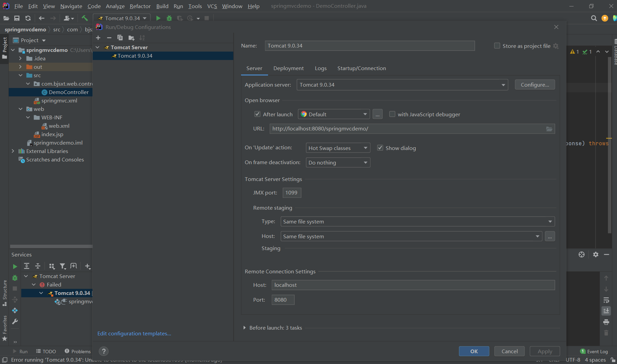Open the Hot Swap classes dropdown

[338, 148]
